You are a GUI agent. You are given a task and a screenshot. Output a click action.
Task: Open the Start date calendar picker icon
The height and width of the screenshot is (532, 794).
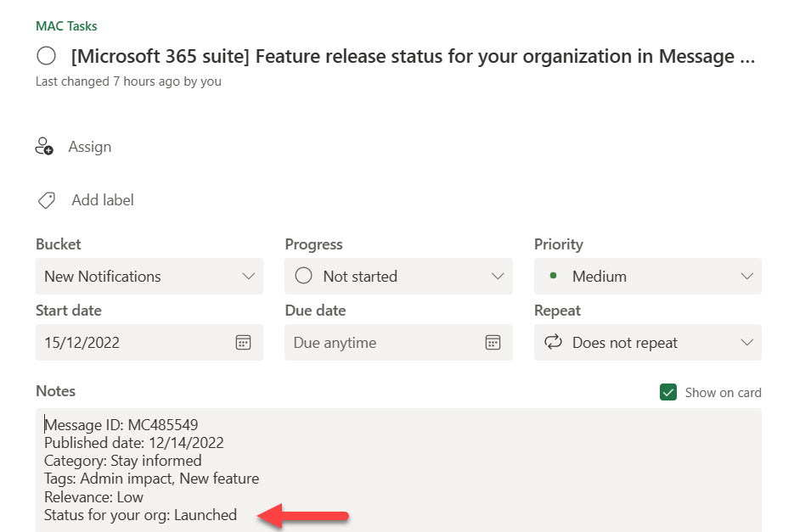pyautogui.click(x=243, y=343)
